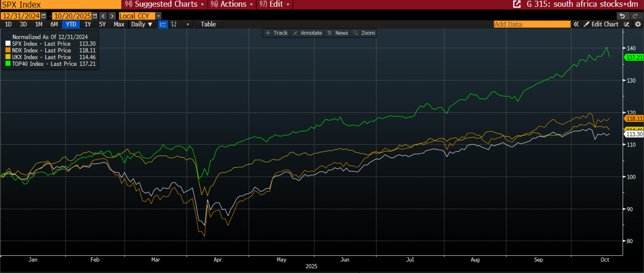Click the undo arrow icon

(x=622, y=16)
